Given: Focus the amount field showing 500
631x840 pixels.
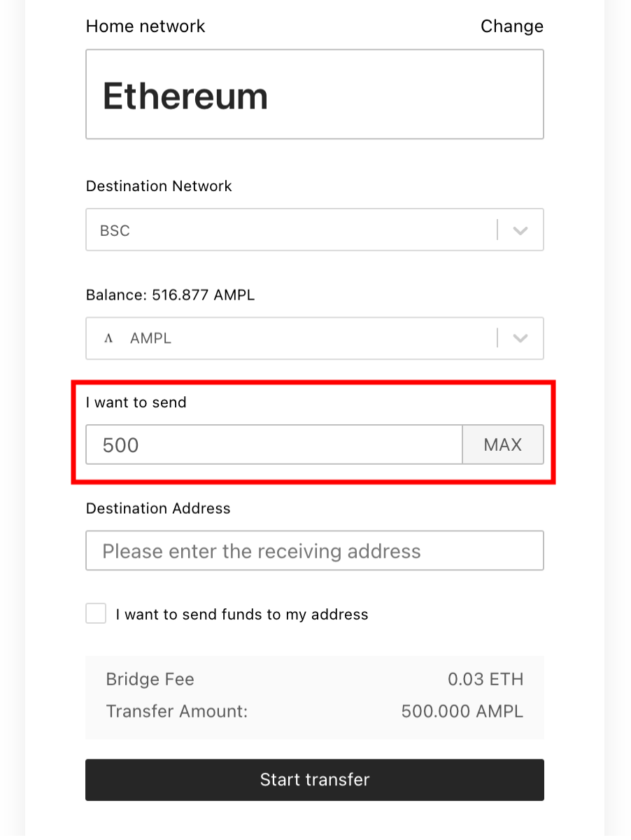Looking at the screenshot, I should pos(274,444).
